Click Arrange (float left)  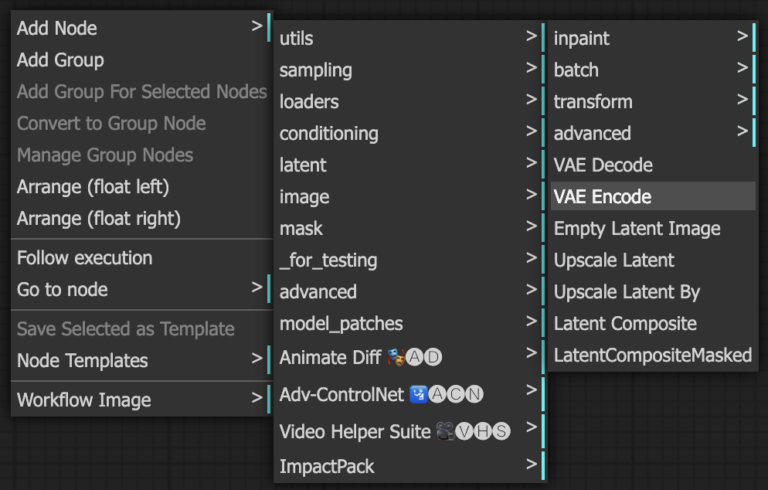pyautogui.click(x=93, y=187)
